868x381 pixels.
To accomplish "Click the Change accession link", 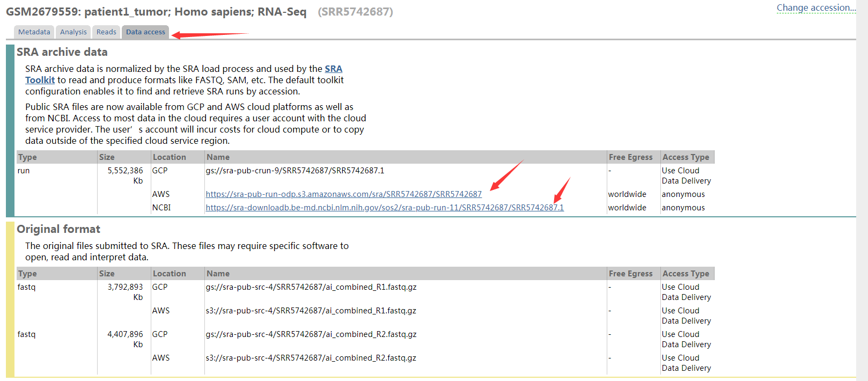I will click(x=816, y=8).
